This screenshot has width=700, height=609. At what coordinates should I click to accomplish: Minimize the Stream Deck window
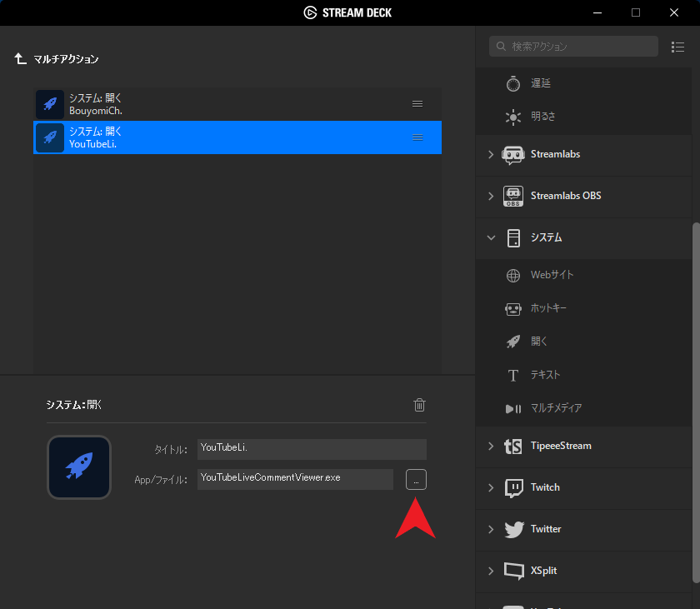[597, 12]
